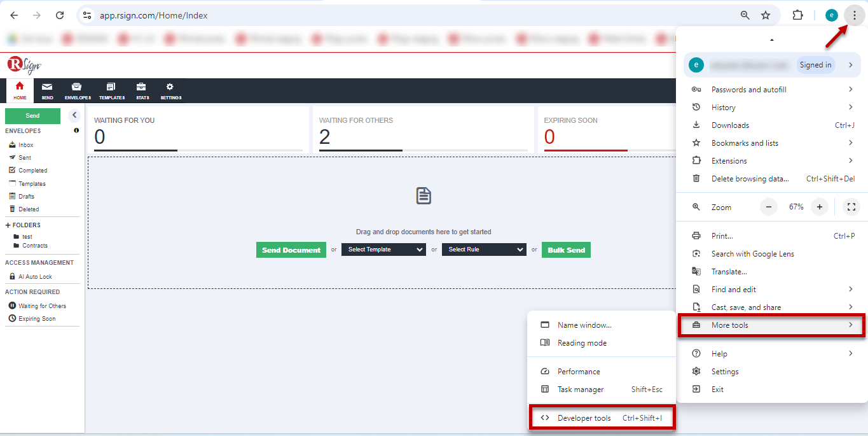Click the Expiring Soon counter card
Viewport: 868px width, 436px height.
click(608, 130)
